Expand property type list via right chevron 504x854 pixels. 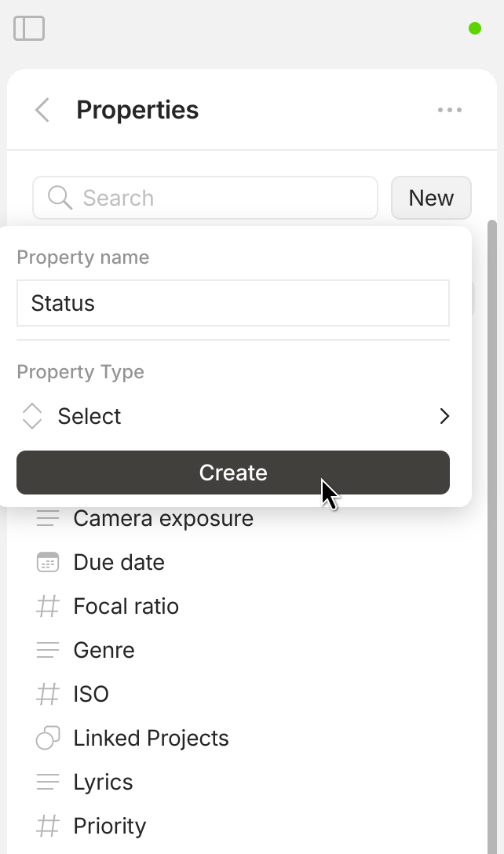coord(444,416)
